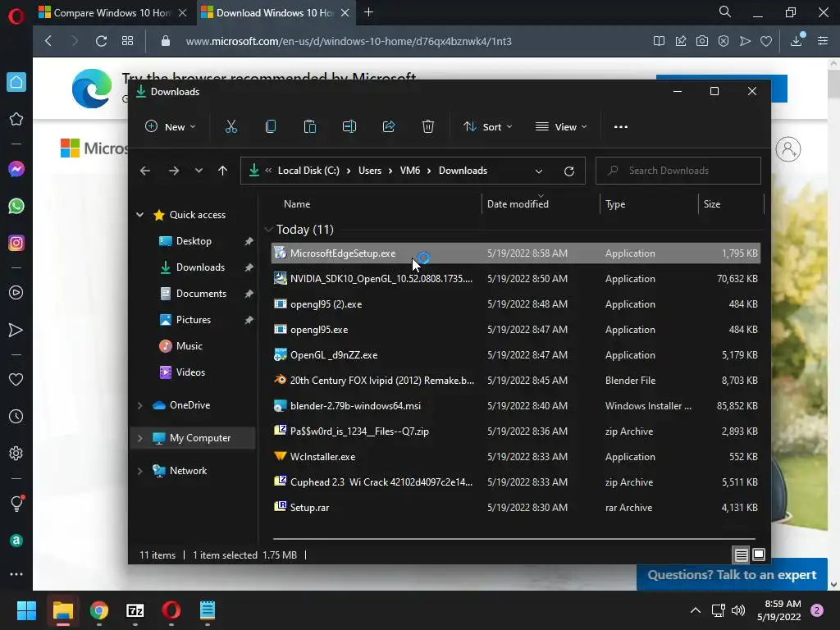Expand address bar previous locations dropdown

click(x=539, y=171)
